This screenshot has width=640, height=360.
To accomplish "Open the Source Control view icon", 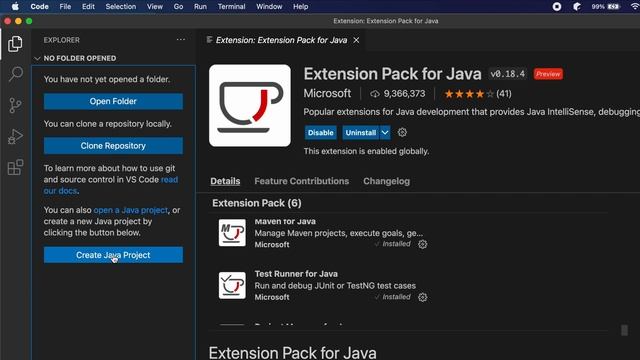I will click(x=15, y=105).
